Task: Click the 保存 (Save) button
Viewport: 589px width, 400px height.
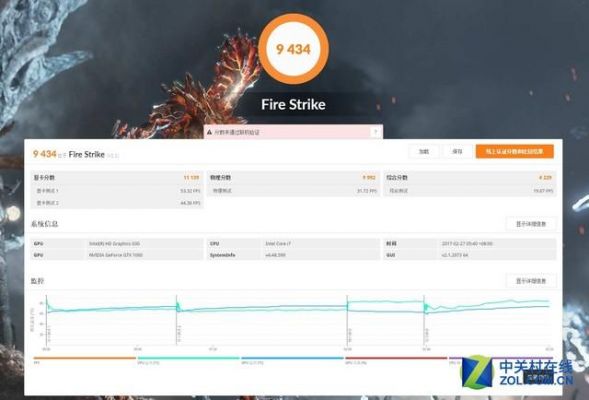Action: [x=457, y=151]
